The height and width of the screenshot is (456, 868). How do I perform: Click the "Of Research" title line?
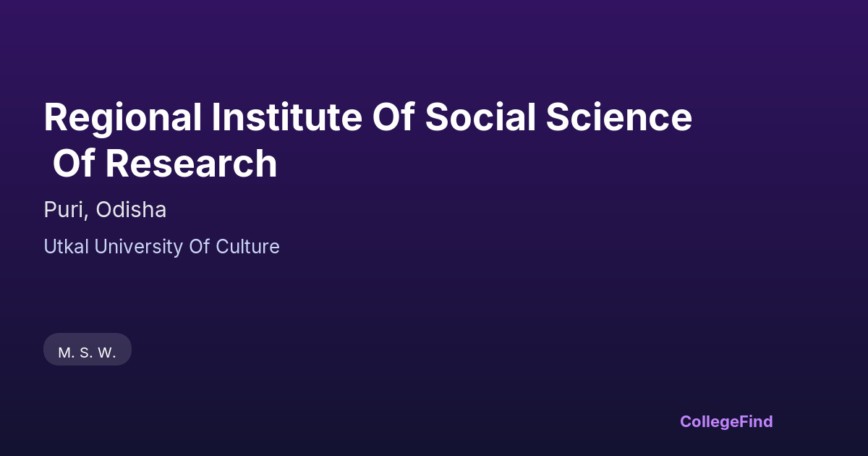165,164
